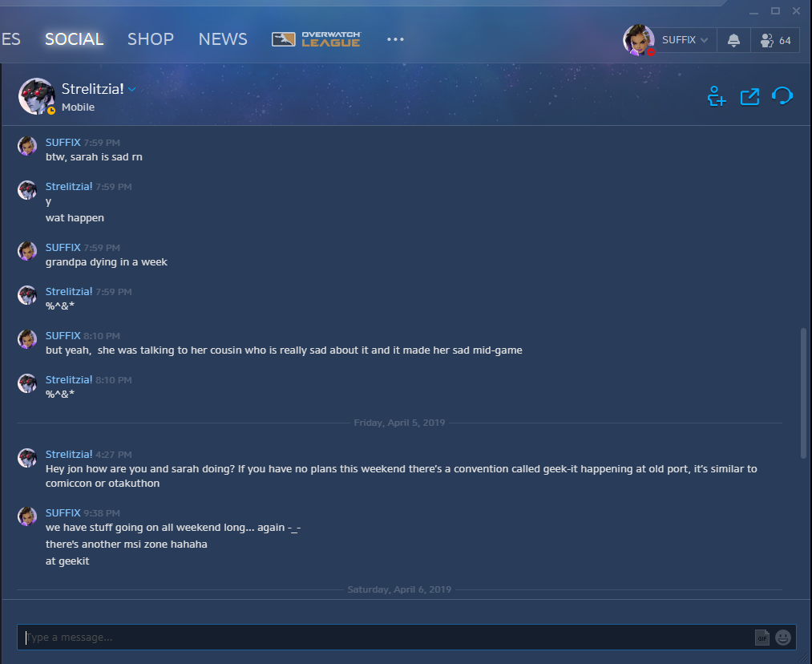812x664 pixels.
Task: Start voice call with headset icon
Action: [782, 95]
